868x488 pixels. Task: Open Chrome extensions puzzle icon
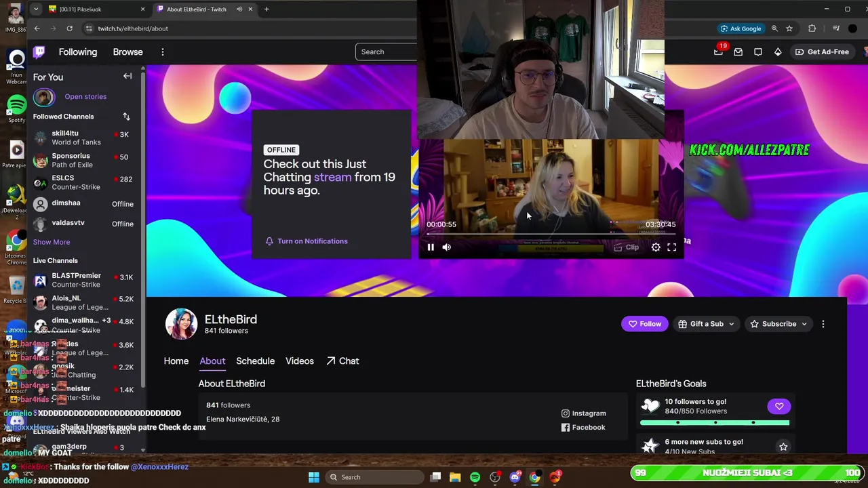(x=812, y=28)
